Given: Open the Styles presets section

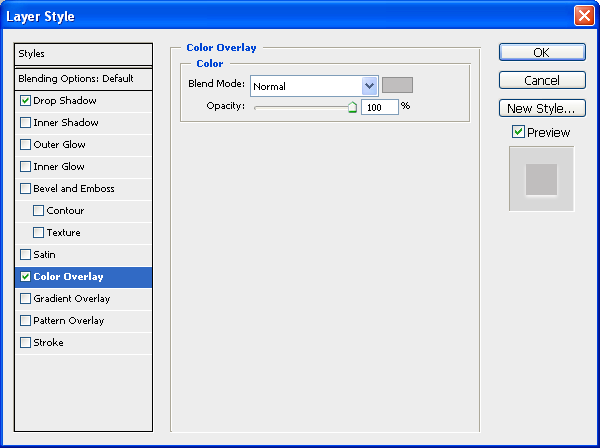Looking at the screenshot, I should pyautogui.click(x=83, y=54).
